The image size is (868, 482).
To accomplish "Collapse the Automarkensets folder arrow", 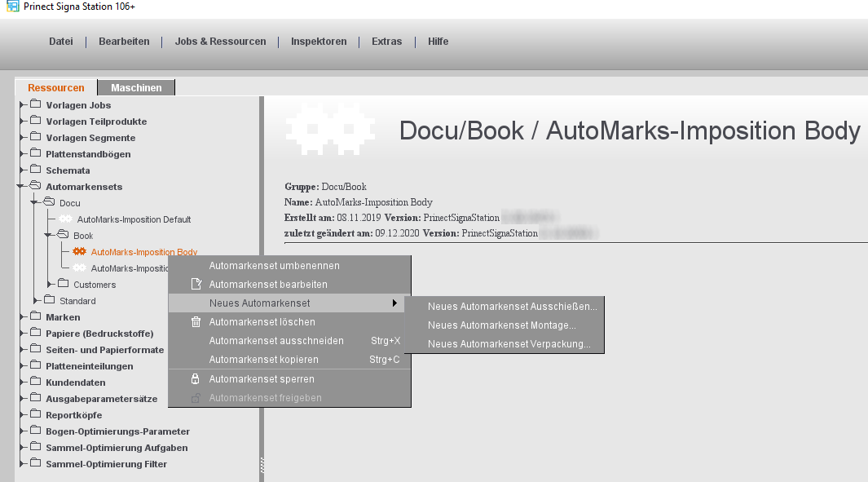I will (x=21, y=186).
